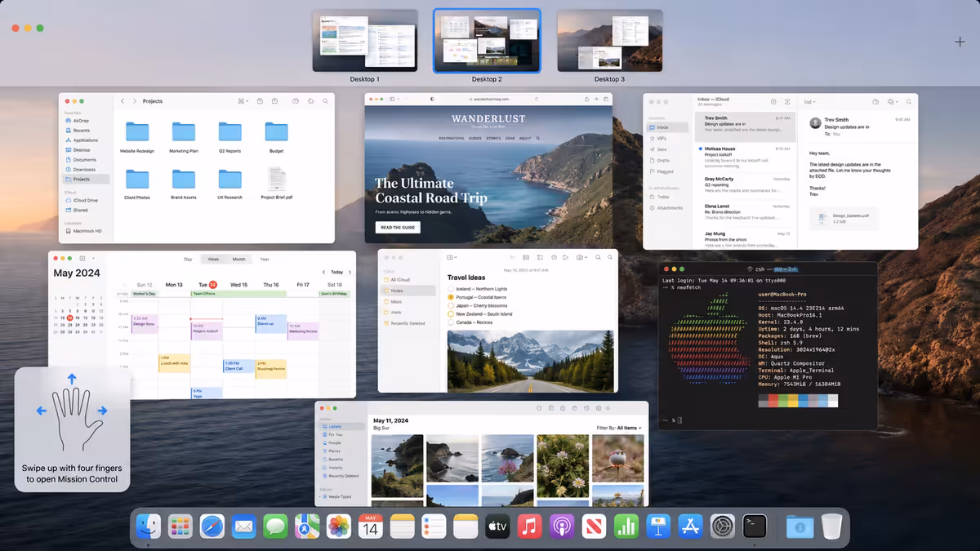The width and height of the screenshot is (980, 551).
Task: Open the Q2 Reports folder
Action: [x=230, y=137]
